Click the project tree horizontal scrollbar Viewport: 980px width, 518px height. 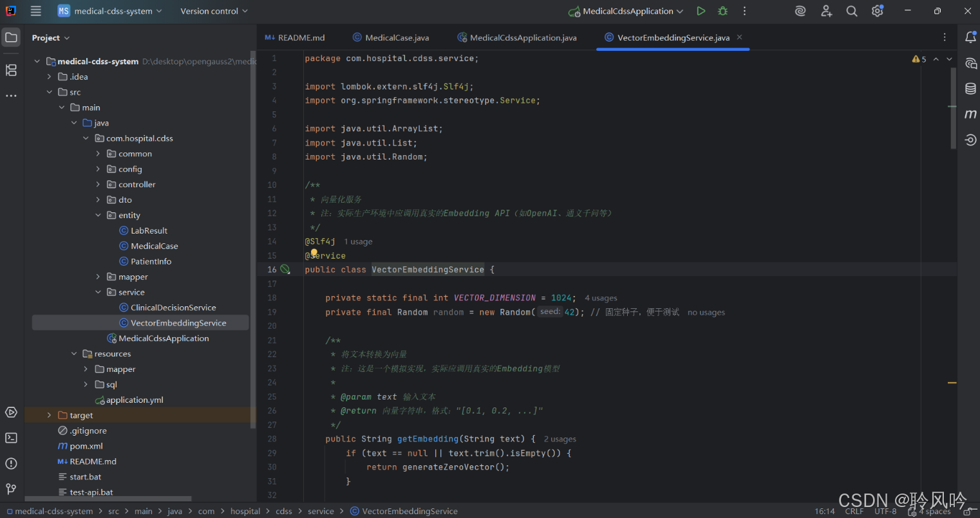108,499
